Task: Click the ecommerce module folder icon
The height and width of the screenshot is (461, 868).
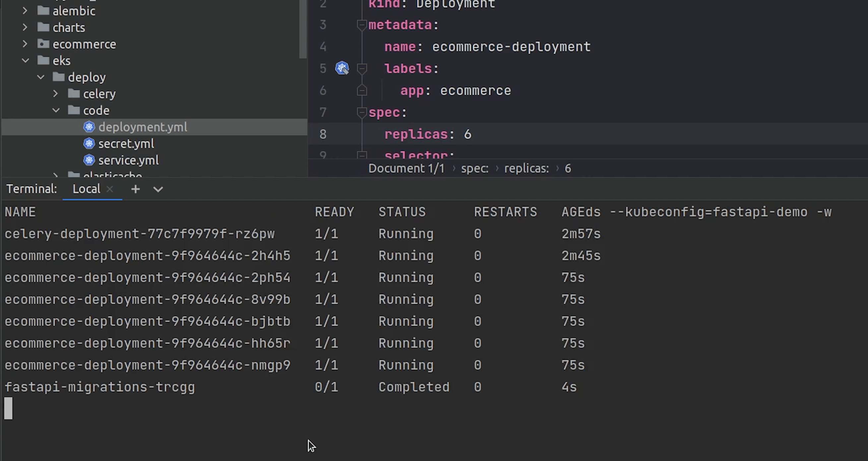Action: [x=43, y=44]
